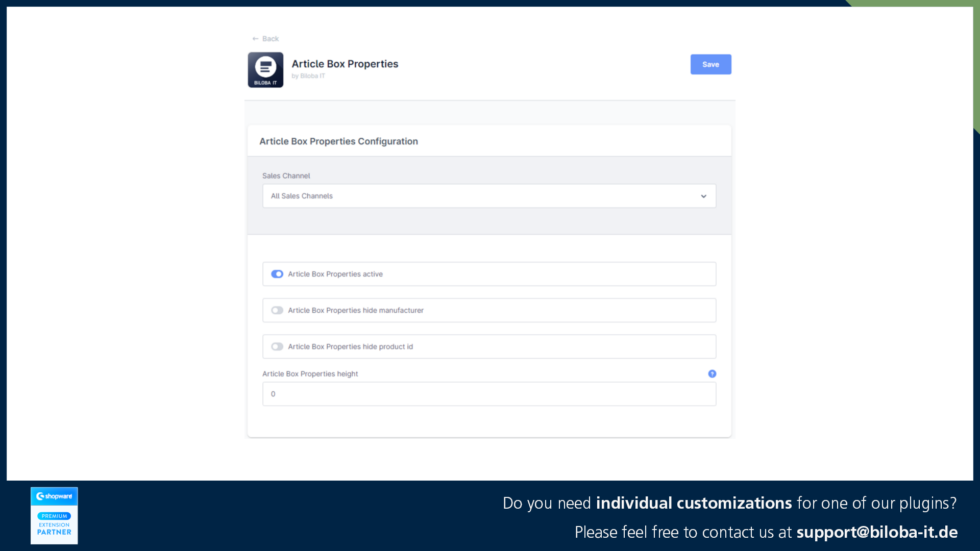Disable Article Box Properties active switch

point(277,274)
